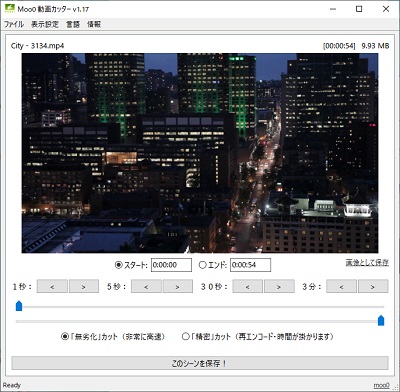The image size is (400, 392).
Task: Step back 3 minutes with < button
Action: click(x=342, y=286)
